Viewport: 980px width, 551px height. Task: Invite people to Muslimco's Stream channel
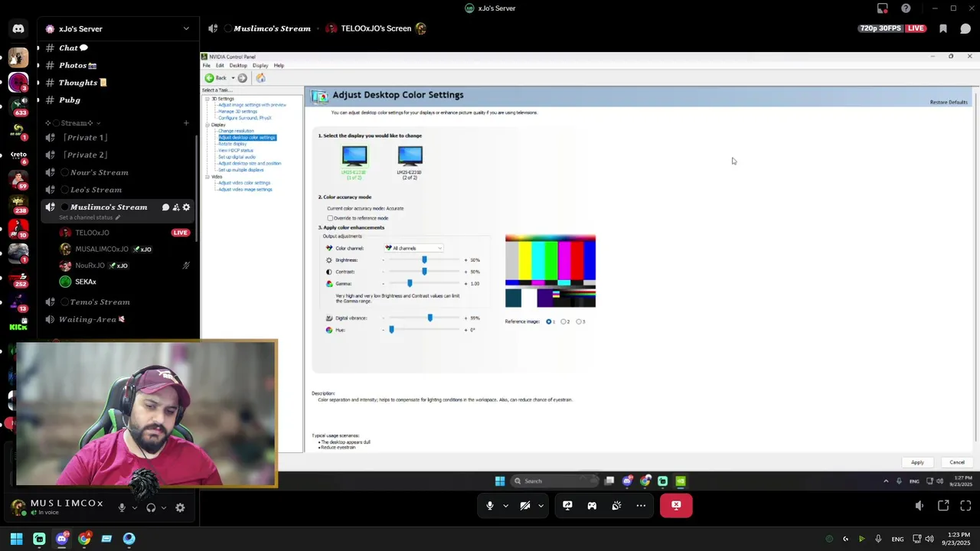point(176,207)
